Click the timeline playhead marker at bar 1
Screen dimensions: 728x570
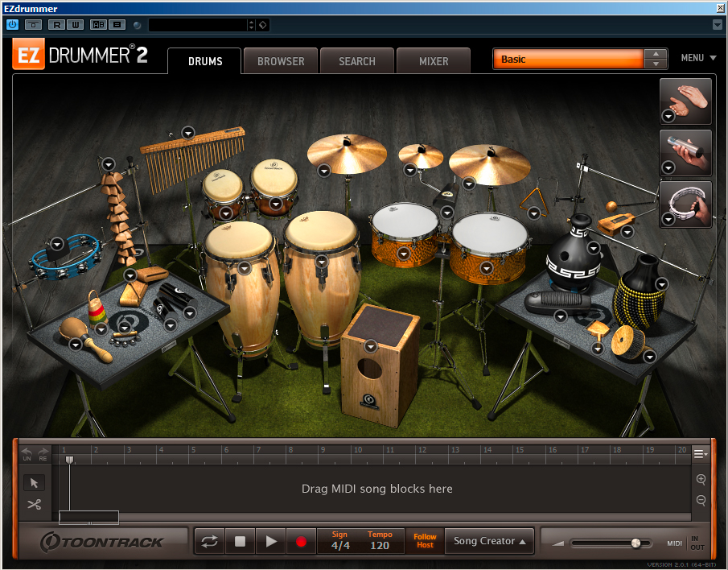(69, 460)
